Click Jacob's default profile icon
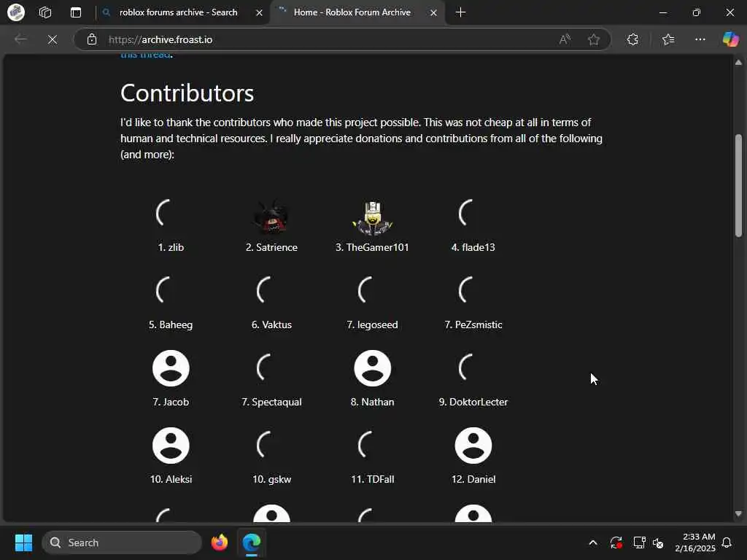The height and width of the screenshot is (560, 747). click(x=171, y=368)
